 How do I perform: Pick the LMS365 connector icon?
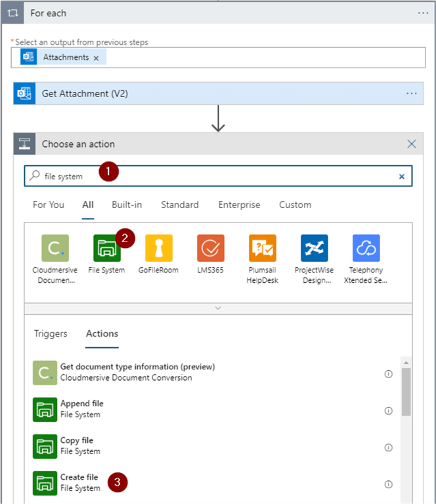[x=211, y=248]
